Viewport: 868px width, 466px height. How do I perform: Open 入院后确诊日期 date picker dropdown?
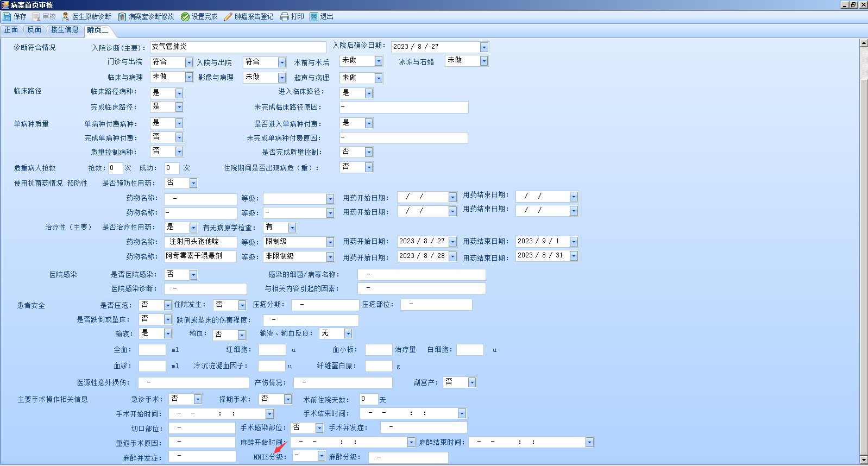pyautogui.click(x=484, y=47)
